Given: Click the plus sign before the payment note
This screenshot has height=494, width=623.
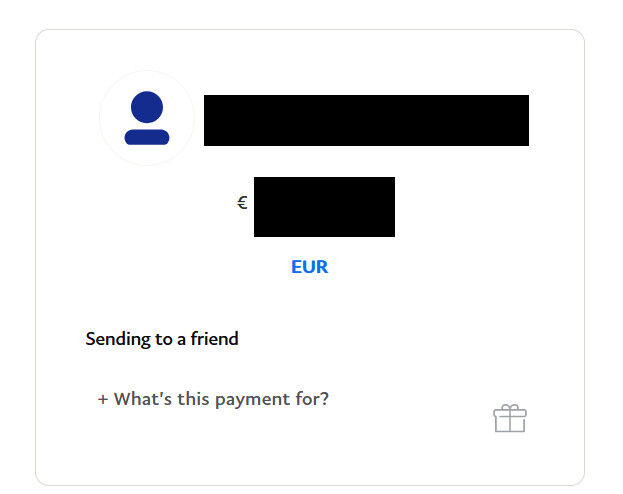Looking at the screenshot, I should pyautogui.click(x=103, y=399).
